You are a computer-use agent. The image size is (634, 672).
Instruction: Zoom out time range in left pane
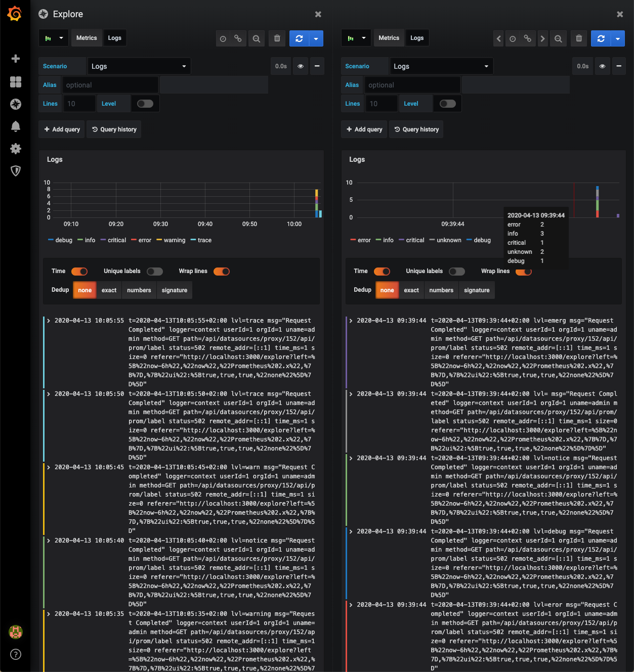[257, 38]
